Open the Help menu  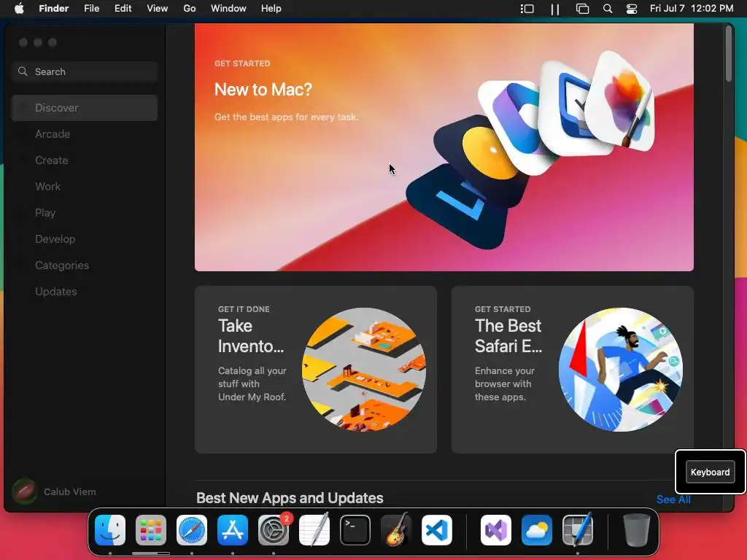click(271, 9)
